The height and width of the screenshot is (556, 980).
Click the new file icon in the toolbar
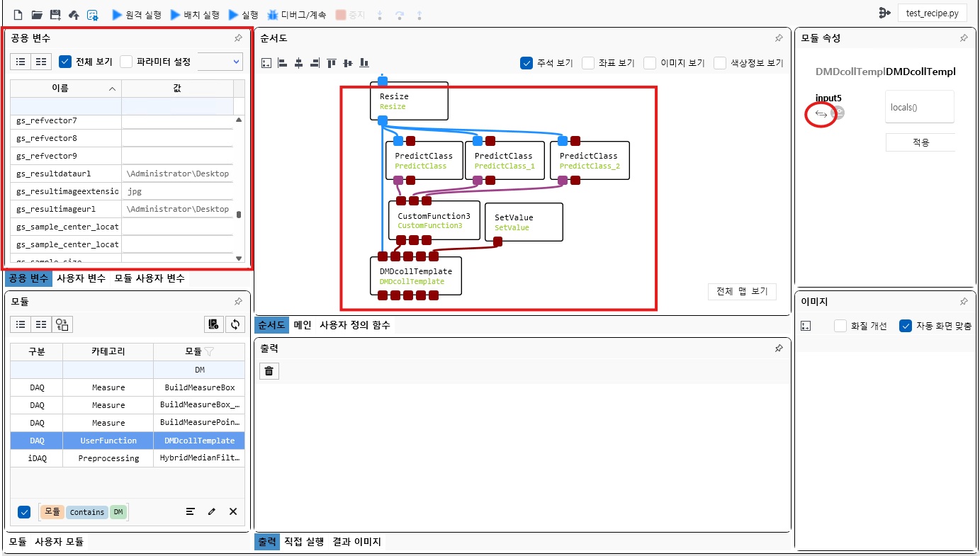click(x=18, y=14)
